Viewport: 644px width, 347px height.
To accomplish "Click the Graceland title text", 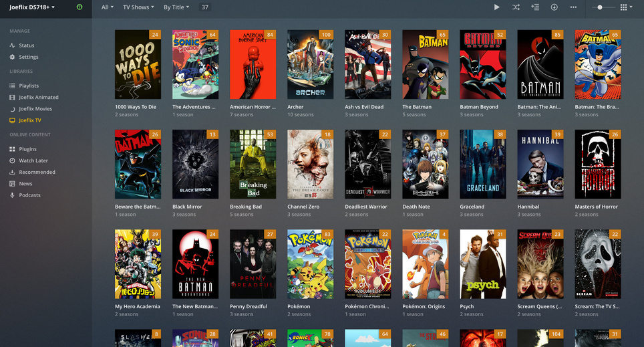I will click(472, 207).
